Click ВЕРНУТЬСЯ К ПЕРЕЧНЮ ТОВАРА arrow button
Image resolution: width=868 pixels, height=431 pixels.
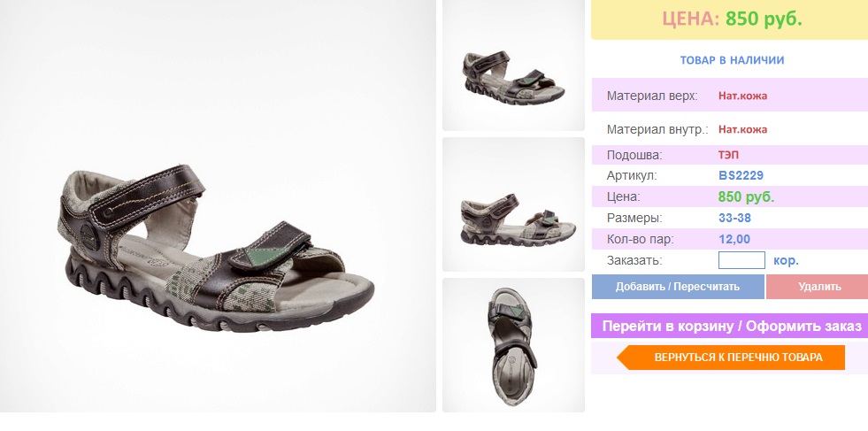731,358
